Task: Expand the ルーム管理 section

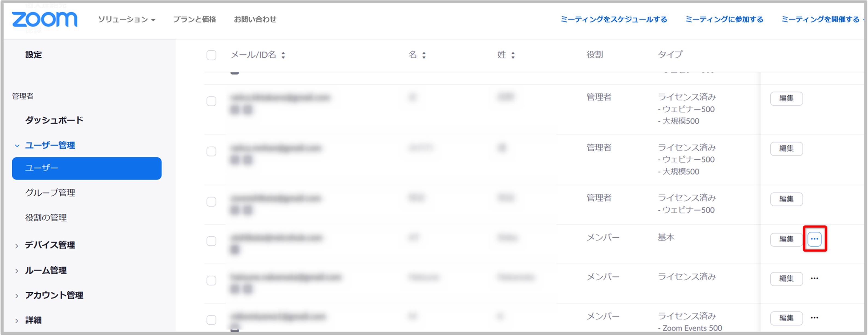Action: (46, 270)
